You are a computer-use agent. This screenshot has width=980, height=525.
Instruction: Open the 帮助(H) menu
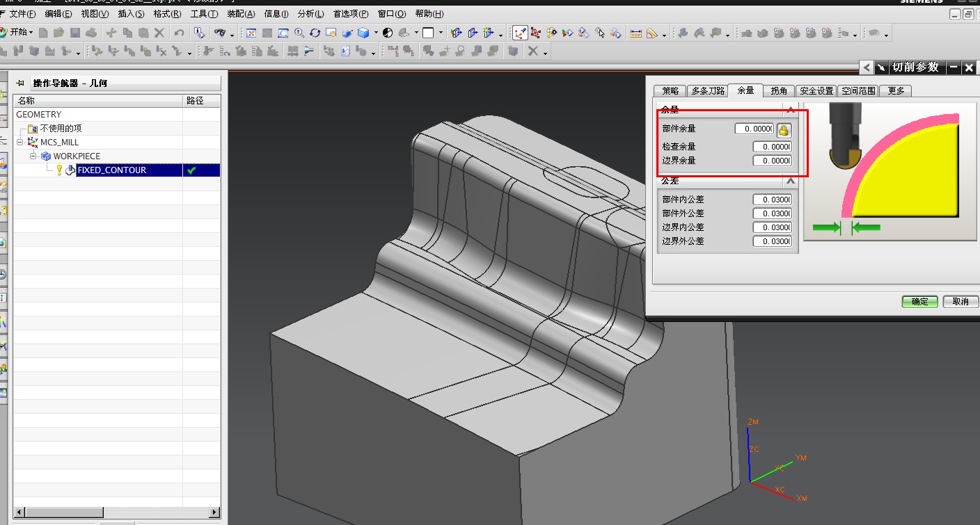(x=429, y=14)
